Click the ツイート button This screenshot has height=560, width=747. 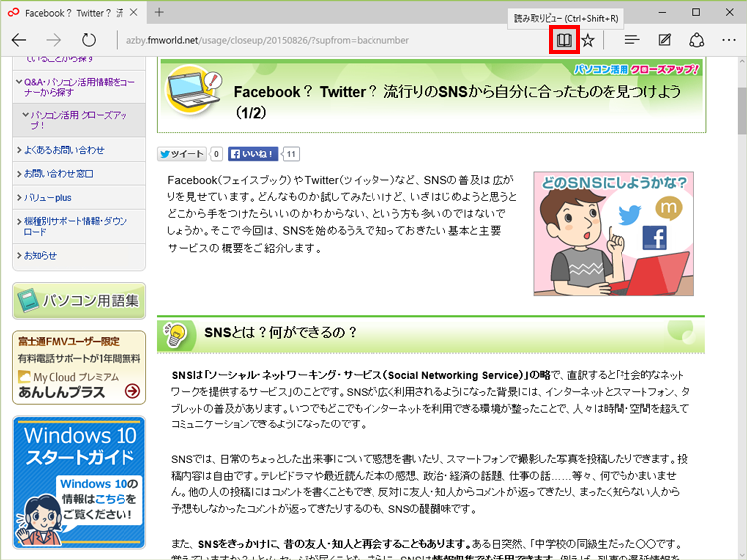[182, 154]
